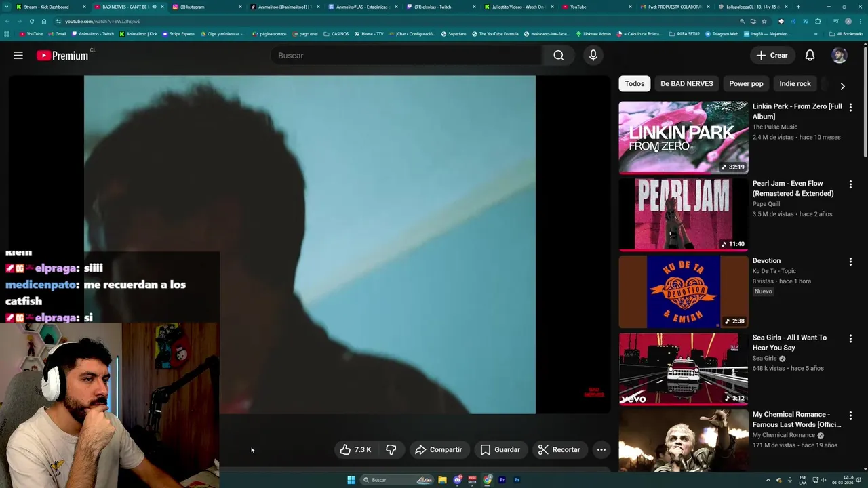Open the All Bookmarks folder

pyautogui.click(x=846, y=34)
